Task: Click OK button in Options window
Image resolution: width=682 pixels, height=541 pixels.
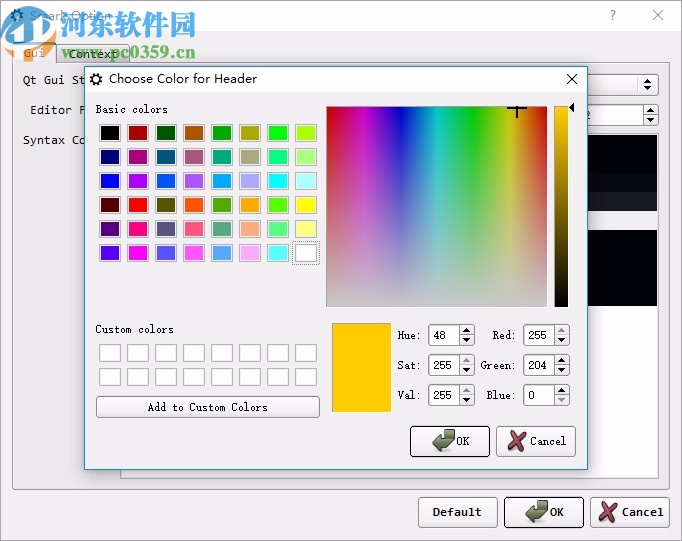Action: (544, 512)
